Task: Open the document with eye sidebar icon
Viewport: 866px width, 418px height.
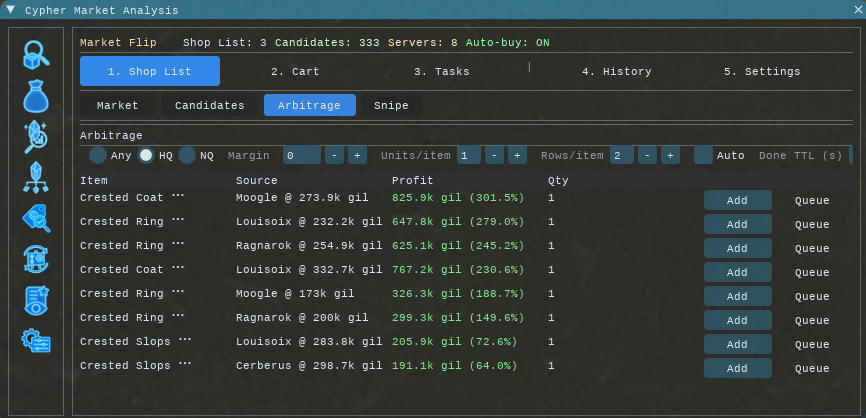Action: [x=36, y=300]
